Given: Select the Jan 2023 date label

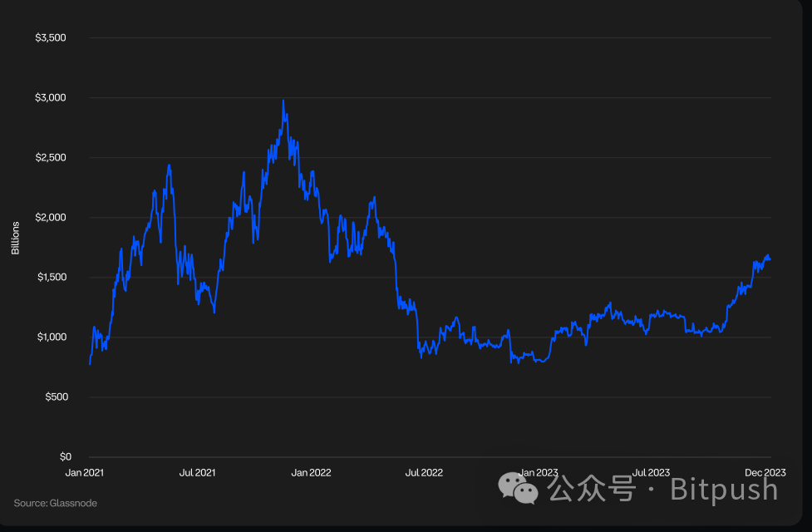Looking at the screenshot, I should 538,472.
